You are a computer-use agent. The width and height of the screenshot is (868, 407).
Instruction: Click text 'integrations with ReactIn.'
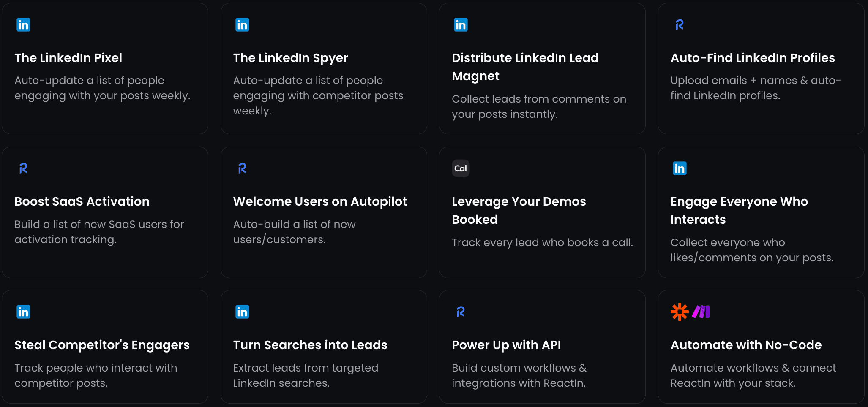pos(519,383)
